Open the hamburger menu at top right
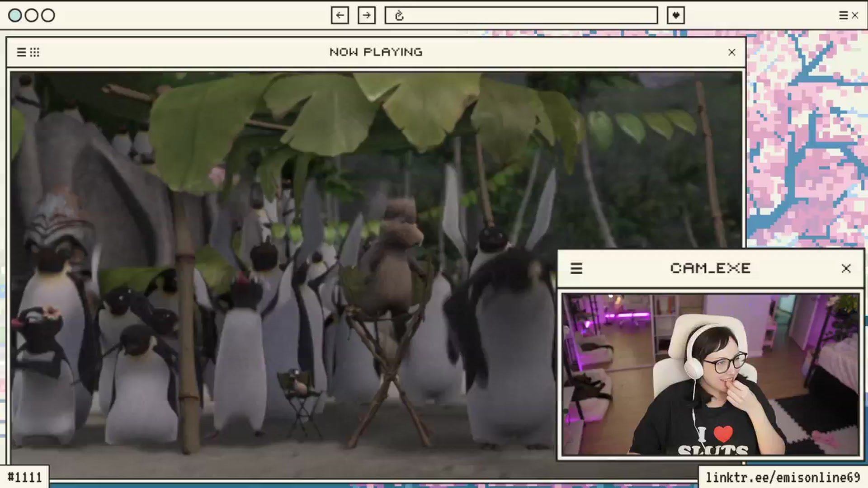The height and width of the screenshot is (488, 868). [843, 15]
